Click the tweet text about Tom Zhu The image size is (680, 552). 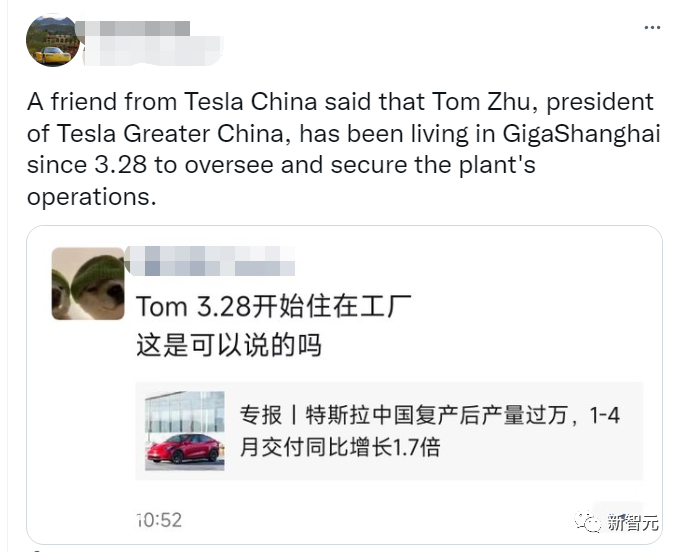(343, 149)
